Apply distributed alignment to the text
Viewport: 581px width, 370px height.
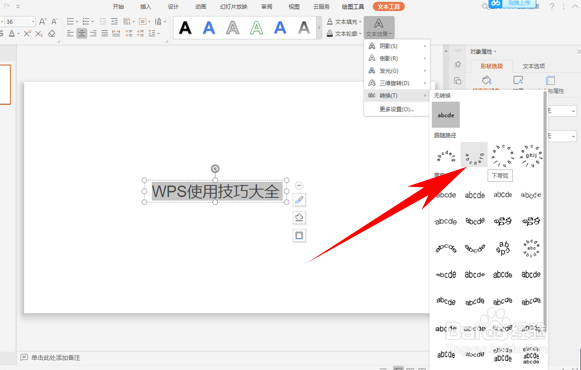coord(116,34)
